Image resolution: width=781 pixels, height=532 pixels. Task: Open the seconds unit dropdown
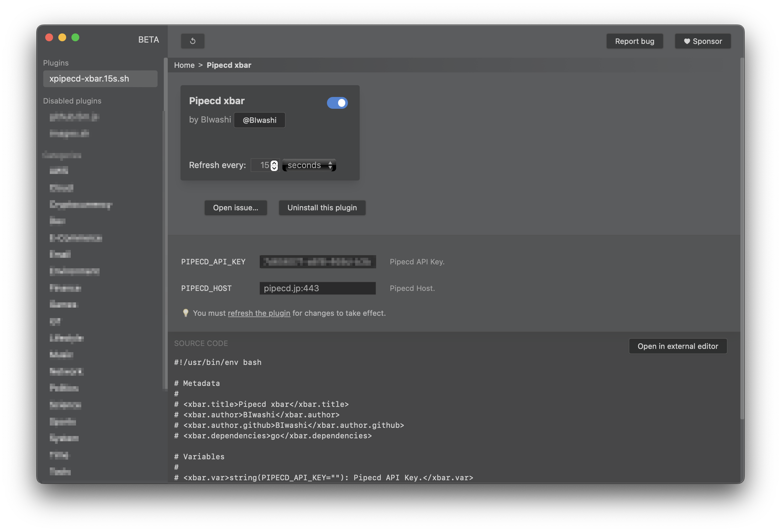tap(309, 165)
